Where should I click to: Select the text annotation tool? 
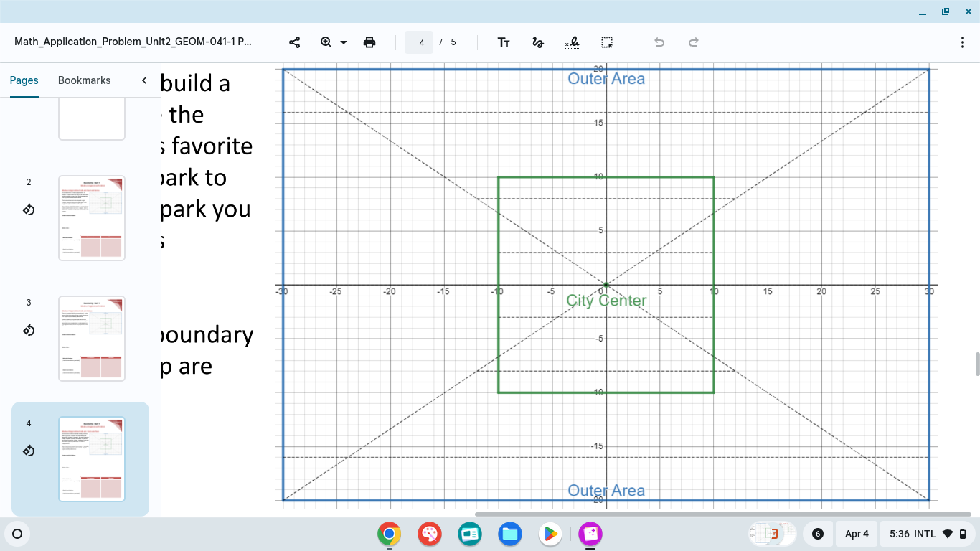[x=504, y=42]
